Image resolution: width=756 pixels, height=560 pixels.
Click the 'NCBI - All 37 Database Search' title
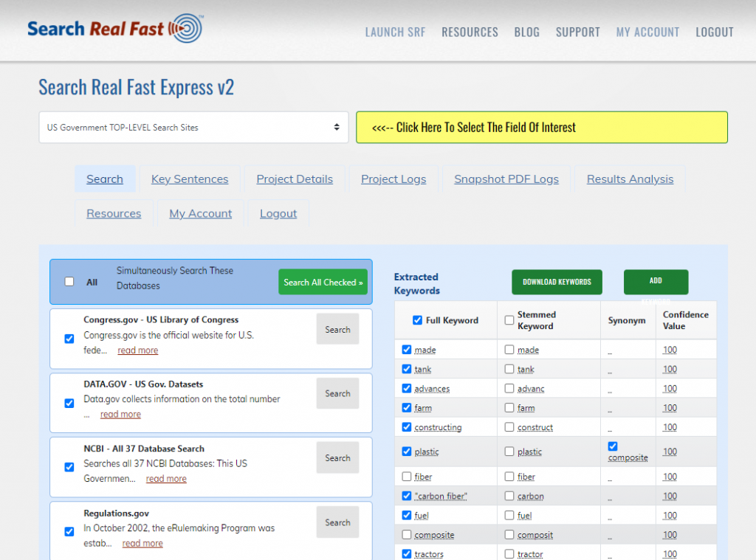144,449
